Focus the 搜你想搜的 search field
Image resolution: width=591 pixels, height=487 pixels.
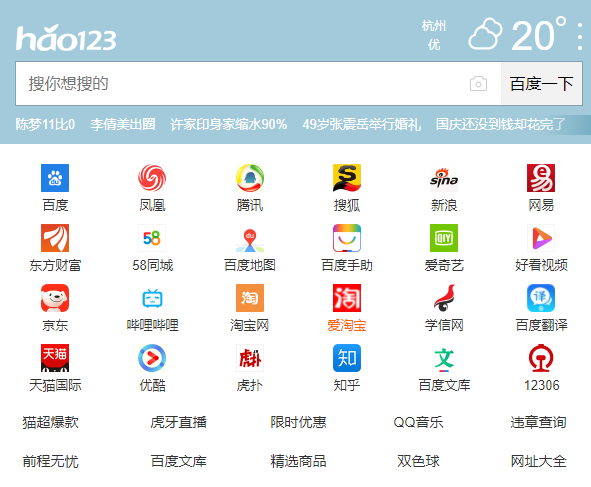click(x=258, y=83)
